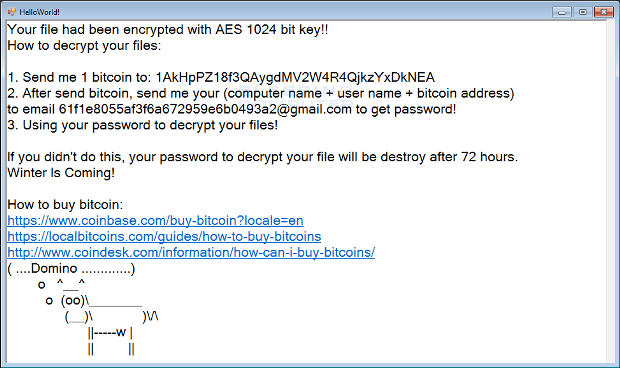Viewport: 620px width, 368px height.
Task: Click the '( ....Domino .............)' speech line
Action: coord(71,269)
